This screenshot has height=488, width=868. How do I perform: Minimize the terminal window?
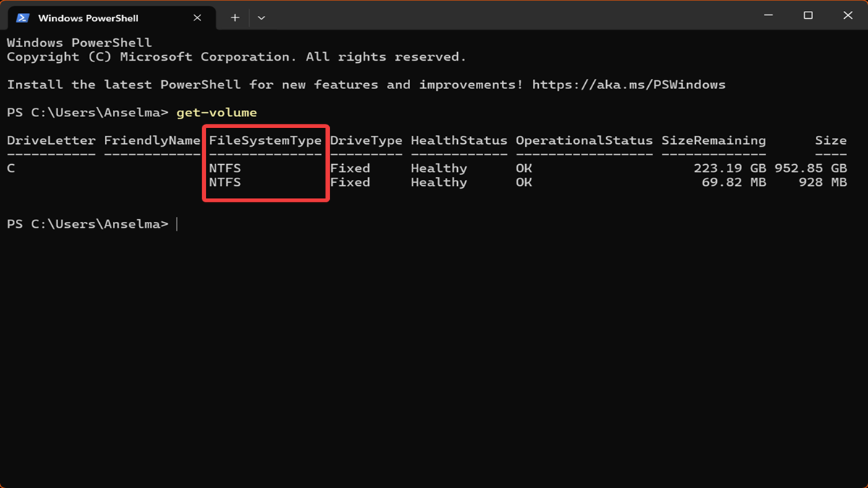(x=768, y=16)
